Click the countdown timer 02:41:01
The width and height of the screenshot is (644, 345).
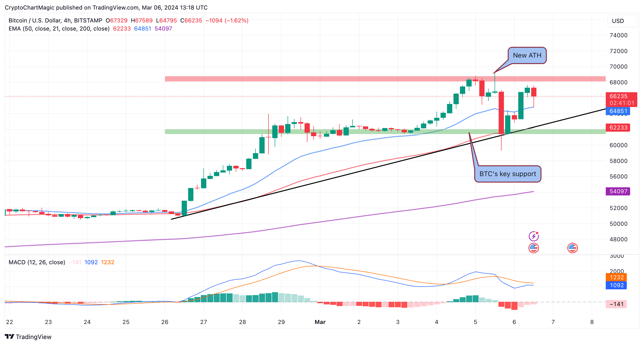pyautogui.click(x=622, y=103)
